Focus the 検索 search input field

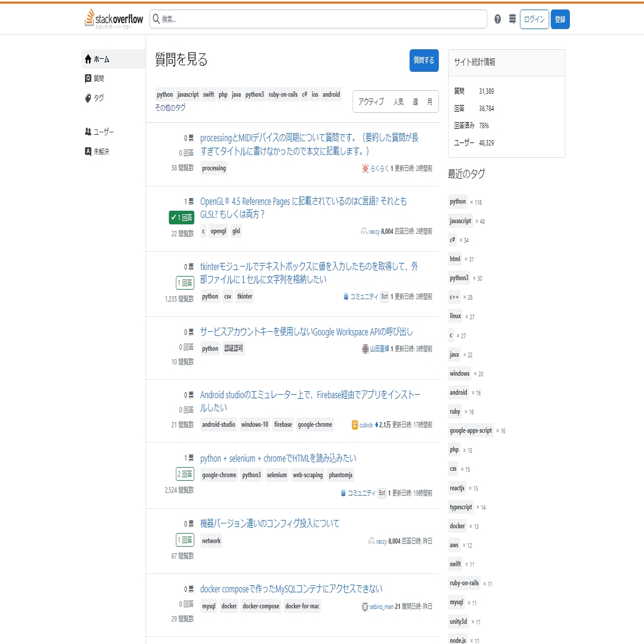point(318,19)
